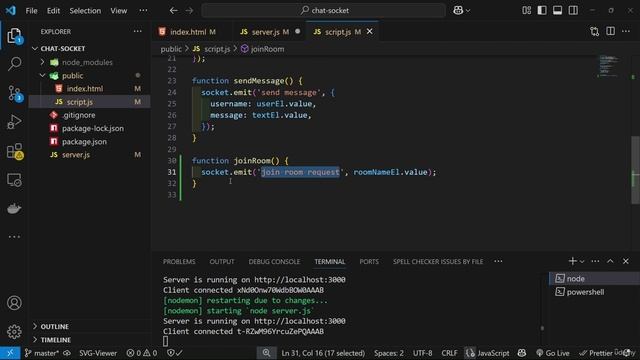
Task: Toggle the secondary side bar
Action: [x=573, y=11]
